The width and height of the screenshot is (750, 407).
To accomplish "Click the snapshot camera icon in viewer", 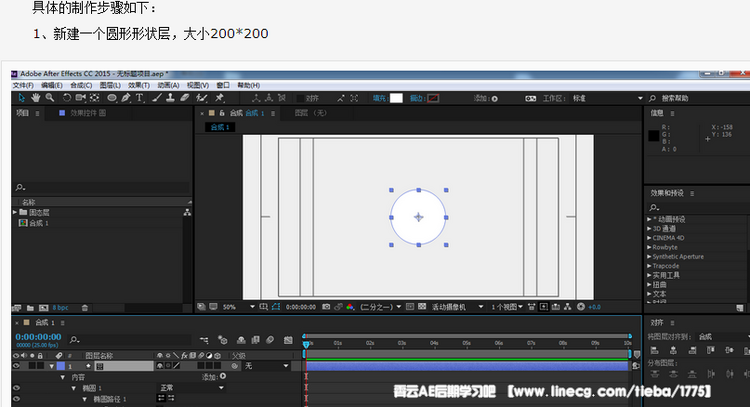I will tap(326, 307).
